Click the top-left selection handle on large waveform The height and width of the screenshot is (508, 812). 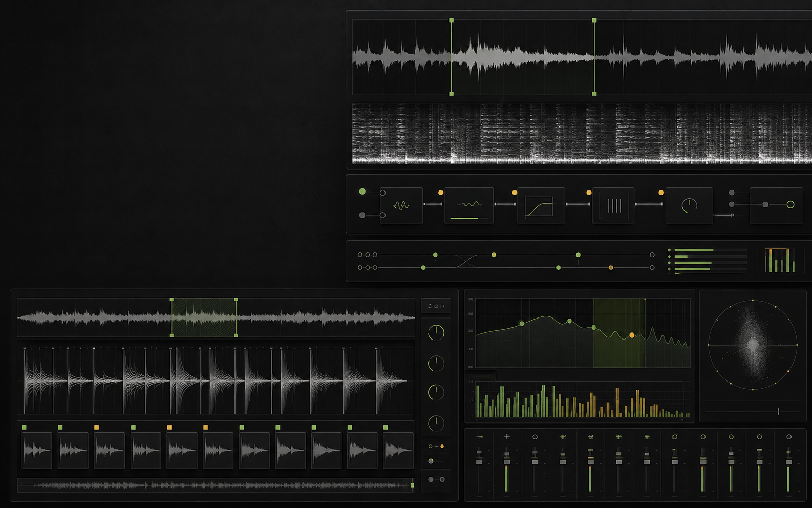[x=451, y=20]
